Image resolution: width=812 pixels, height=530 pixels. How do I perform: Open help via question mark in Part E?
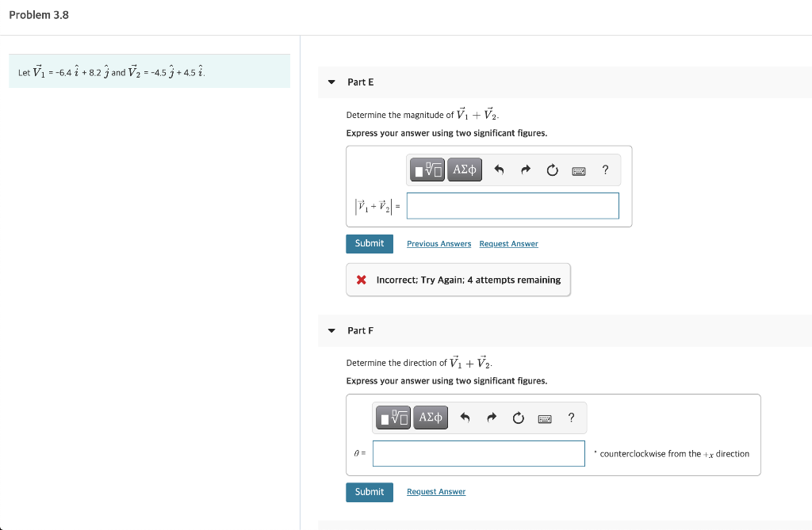click(x=604, y=169)
